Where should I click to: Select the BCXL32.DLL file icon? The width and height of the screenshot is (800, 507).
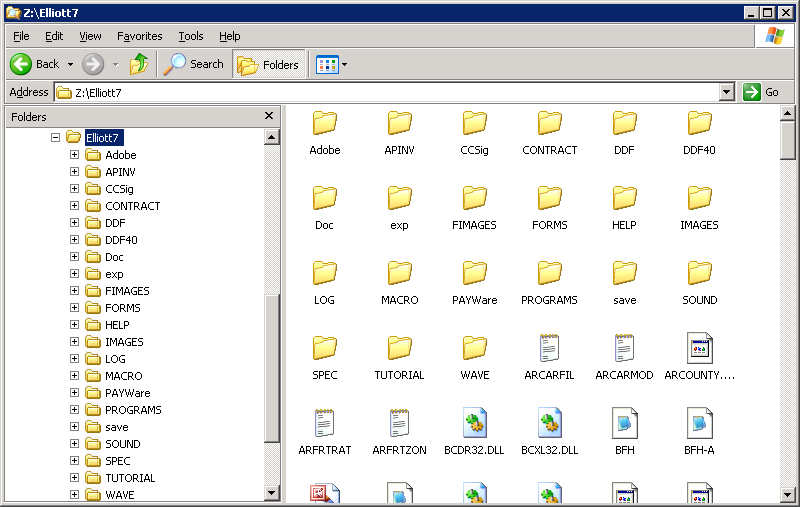549,423
